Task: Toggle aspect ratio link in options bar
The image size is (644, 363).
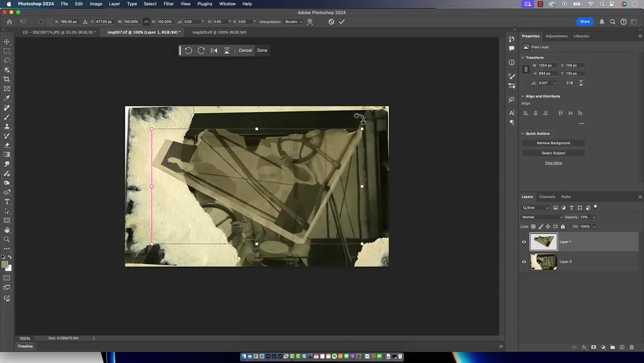Action: [x=147, y=21]
